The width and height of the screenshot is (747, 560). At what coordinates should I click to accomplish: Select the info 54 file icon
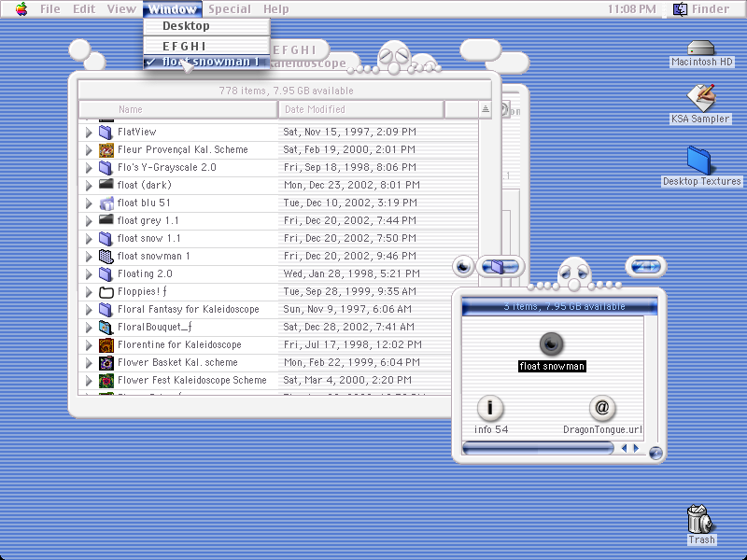click(489, 408)
